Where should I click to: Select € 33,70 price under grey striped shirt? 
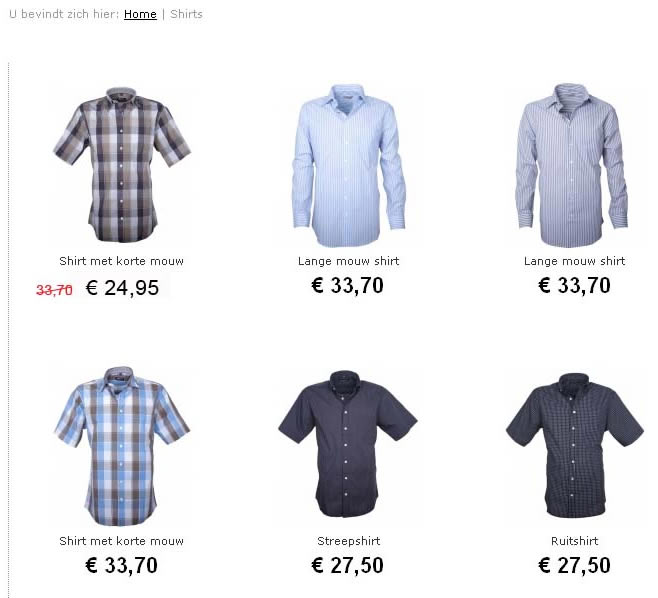(574, 285)
